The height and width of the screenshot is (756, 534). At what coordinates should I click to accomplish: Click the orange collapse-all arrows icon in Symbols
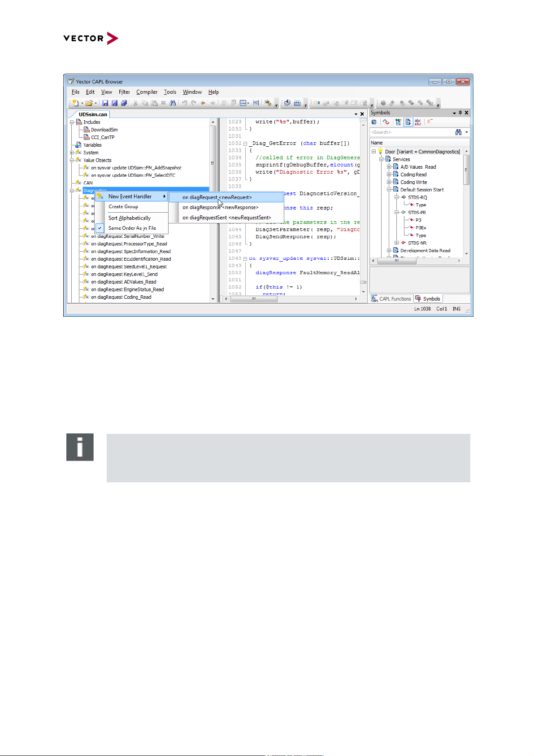430,121
